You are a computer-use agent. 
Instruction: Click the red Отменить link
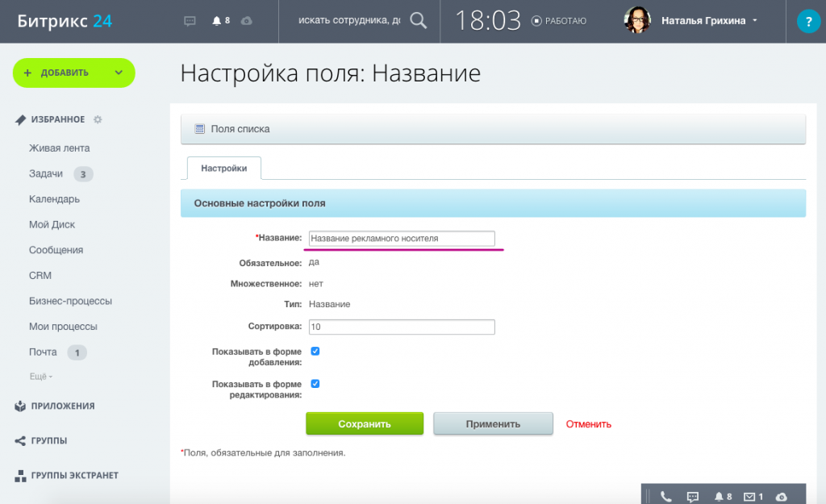588,424
